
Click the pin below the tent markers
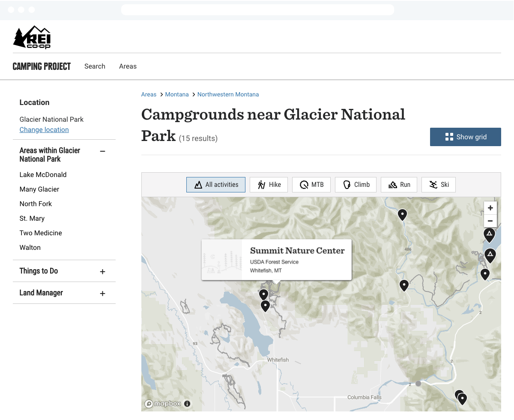(x=485, y=274)
